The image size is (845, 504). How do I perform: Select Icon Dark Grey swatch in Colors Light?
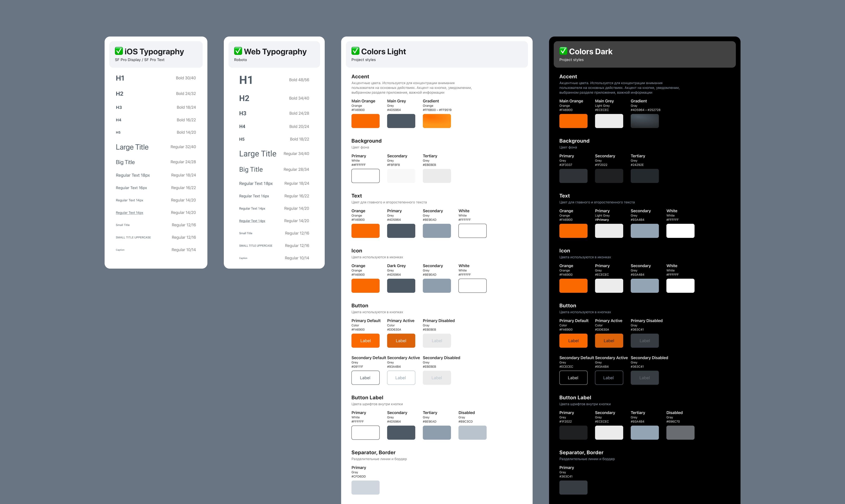401,286
